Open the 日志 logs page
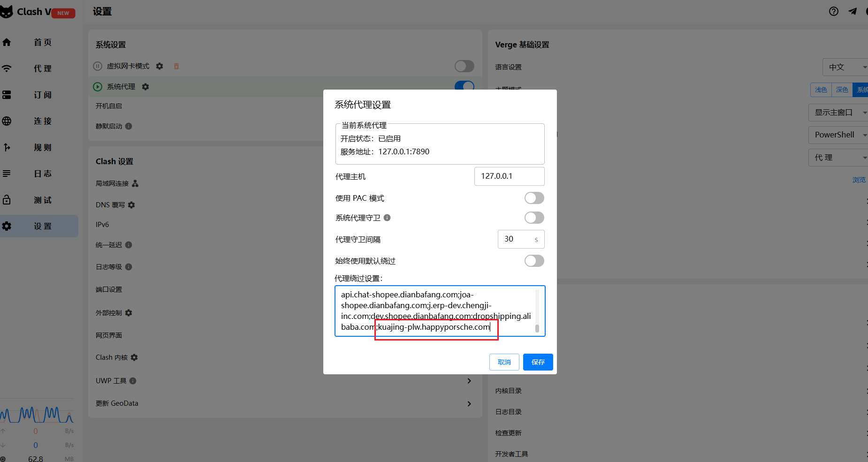Image resolution: width=868 pixels, height=462 pixels. pos(41,173)
